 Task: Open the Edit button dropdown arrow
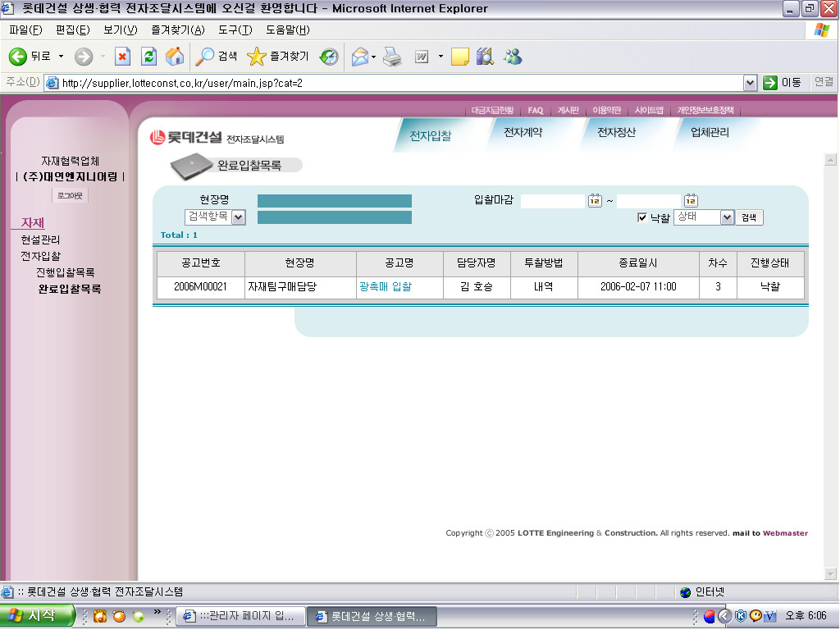pyautogui.click(x=441, y=57)
